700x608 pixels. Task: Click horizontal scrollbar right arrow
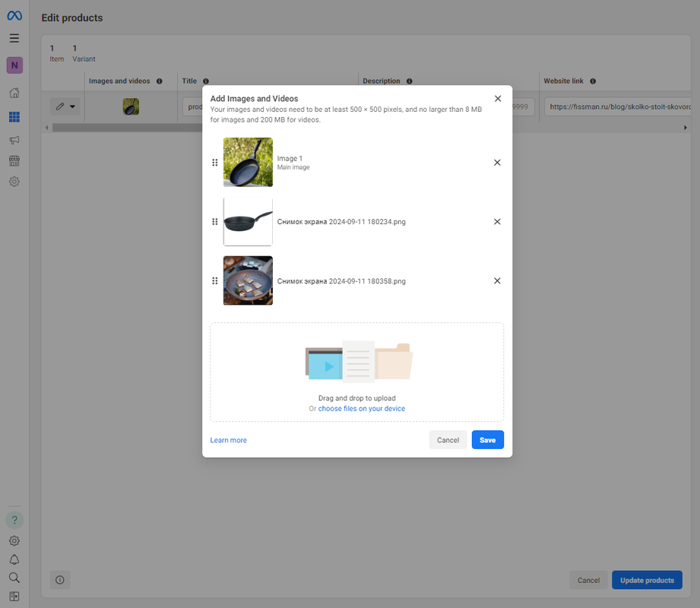coord(686,128)
